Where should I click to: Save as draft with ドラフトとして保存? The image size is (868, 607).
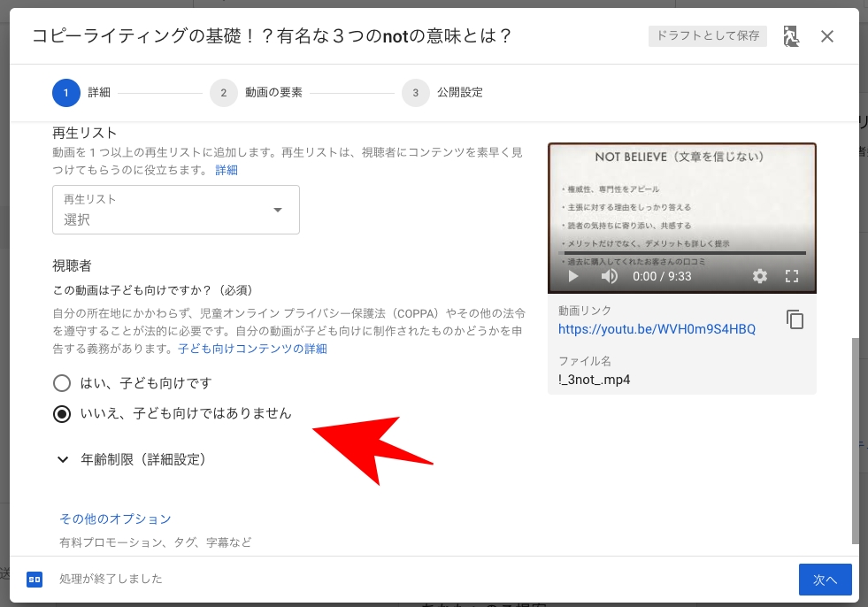point(707,36)
